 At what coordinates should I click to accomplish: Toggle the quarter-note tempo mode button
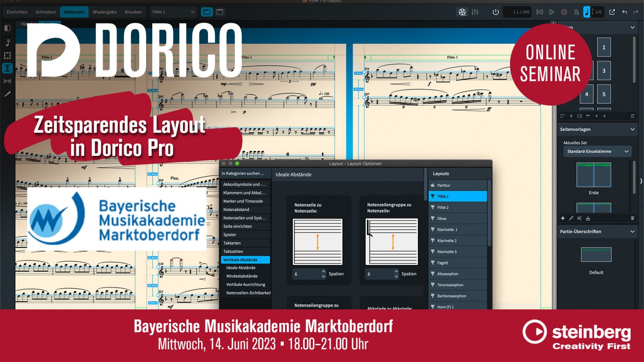point(587,12)
